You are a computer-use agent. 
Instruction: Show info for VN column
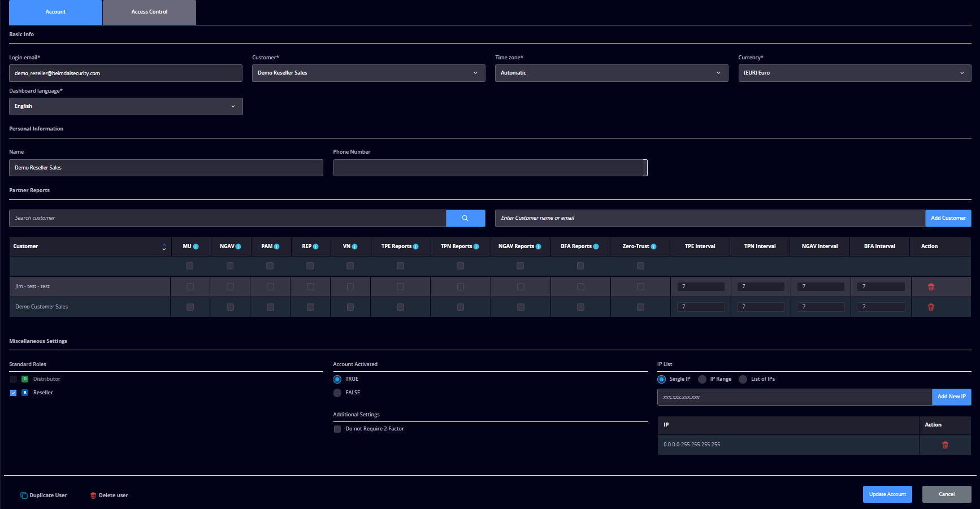tap(355, 247)
